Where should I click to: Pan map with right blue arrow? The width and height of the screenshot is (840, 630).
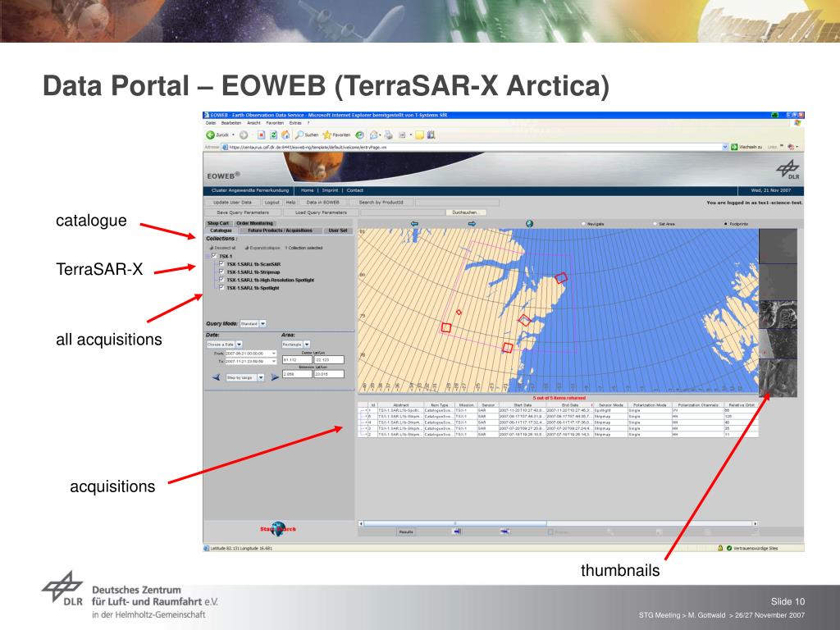(472, 224)
